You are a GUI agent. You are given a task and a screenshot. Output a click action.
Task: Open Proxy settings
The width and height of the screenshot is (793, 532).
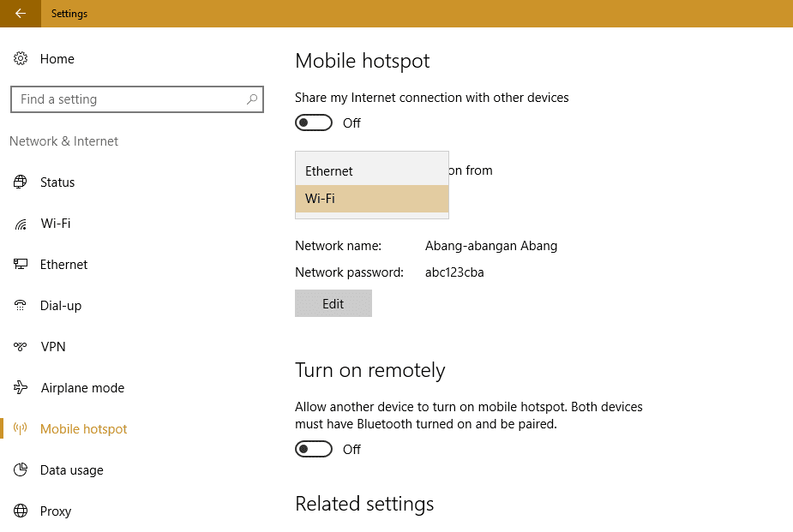(56, 511)
